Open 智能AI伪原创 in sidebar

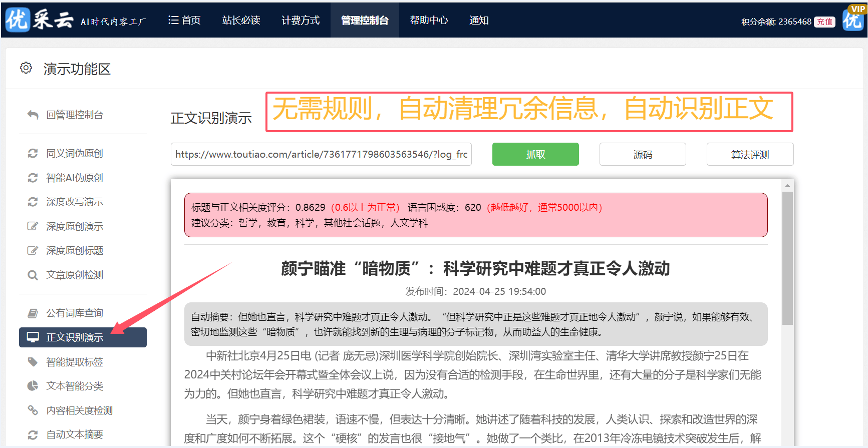[x=75, y=178]
